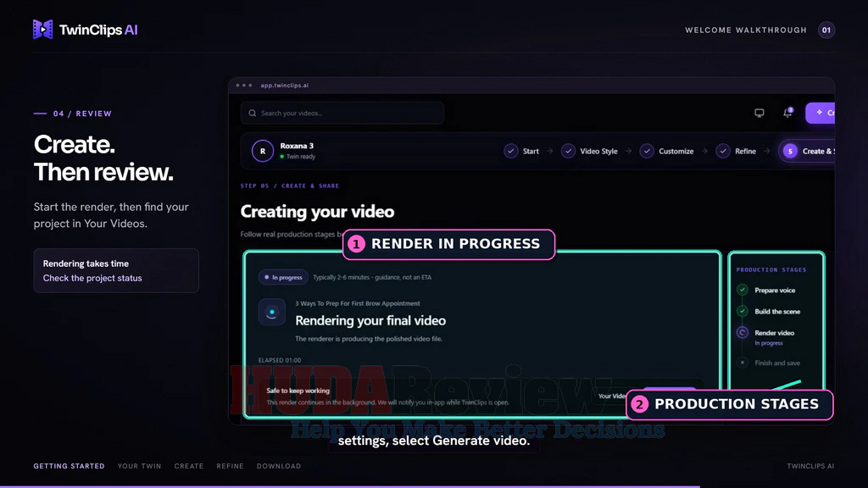Open the DOWNLOAD chapter
Image resolution: width=868 pixels, height=488 pixels.
[x=279, y=466]
